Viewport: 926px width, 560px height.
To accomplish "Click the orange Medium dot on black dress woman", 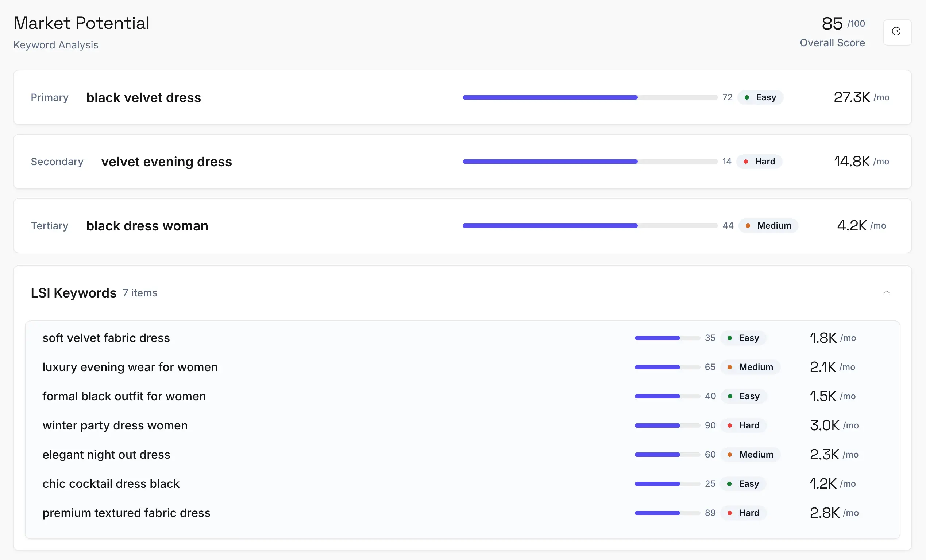I will (748, 226).
